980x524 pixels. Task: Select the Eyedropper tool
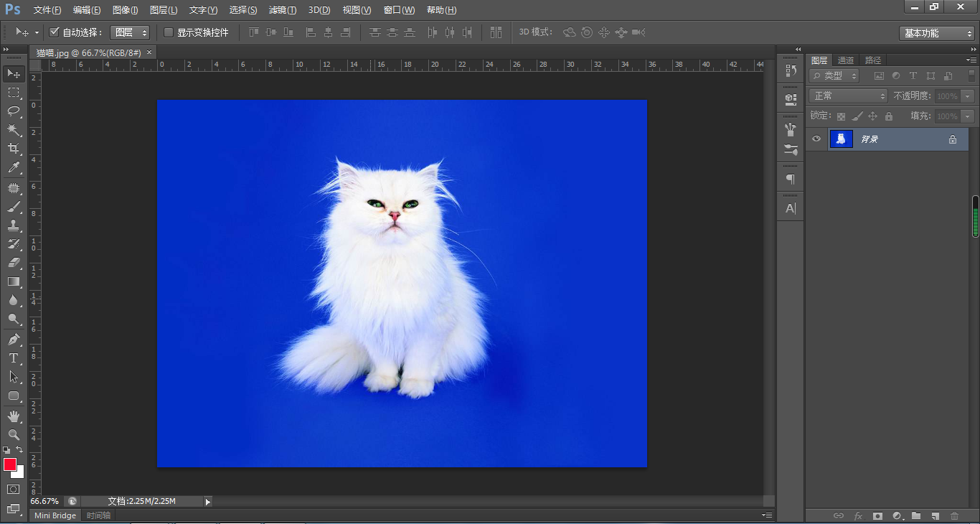[14, 168]
